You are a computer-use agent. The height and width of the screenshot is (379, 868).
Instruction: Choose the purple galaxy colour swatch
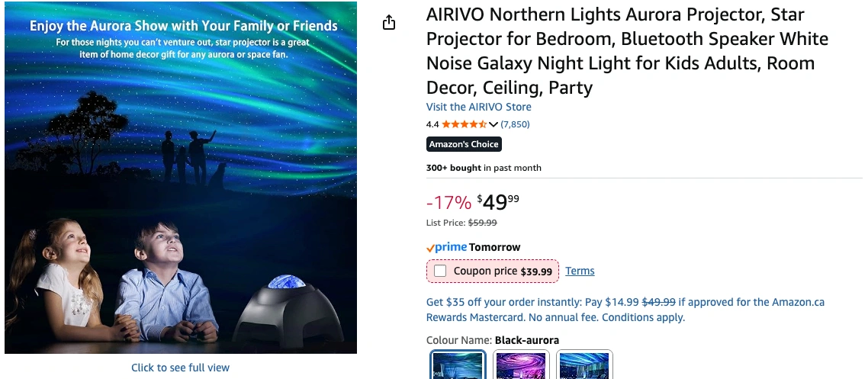click(521, 365)
